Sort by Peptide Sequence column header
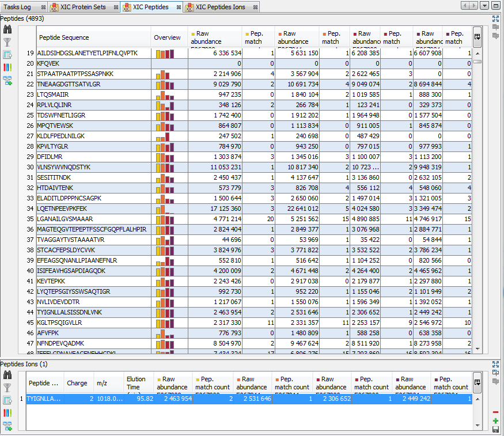This screenshot has width=504, height=436. coord(92,37)
